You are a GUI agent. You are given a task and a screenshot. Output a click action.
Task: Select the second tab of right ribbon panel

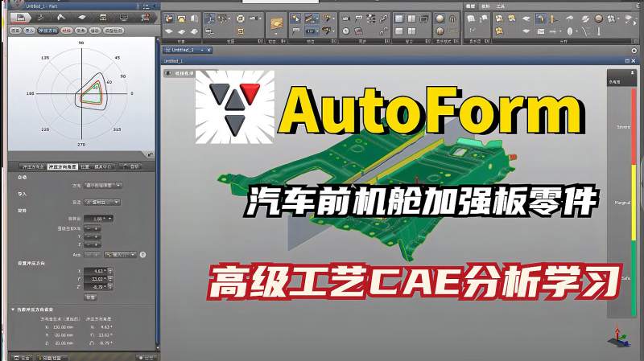[485, 6]
